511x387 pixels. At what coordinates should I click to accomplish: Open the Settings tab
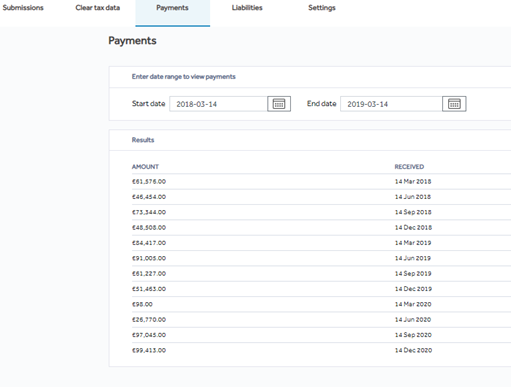point(322,8)
